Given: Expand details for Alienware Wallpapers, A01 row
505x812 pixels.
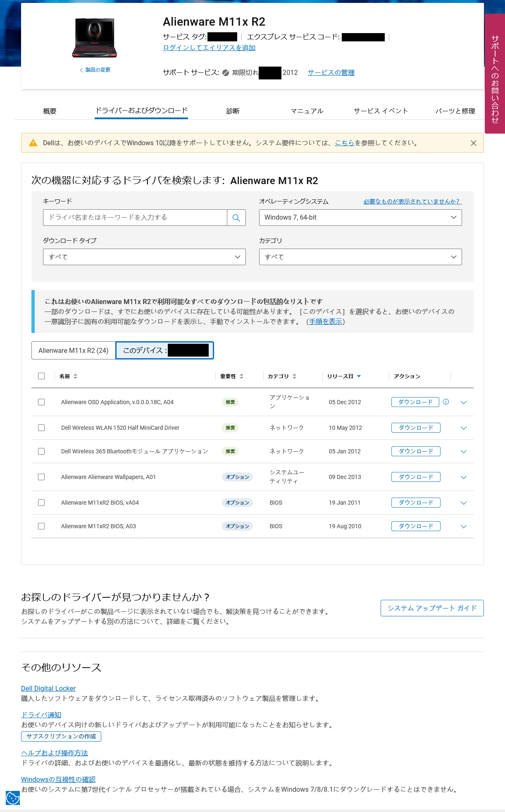Looking at the screenshot, I should 463,477.
